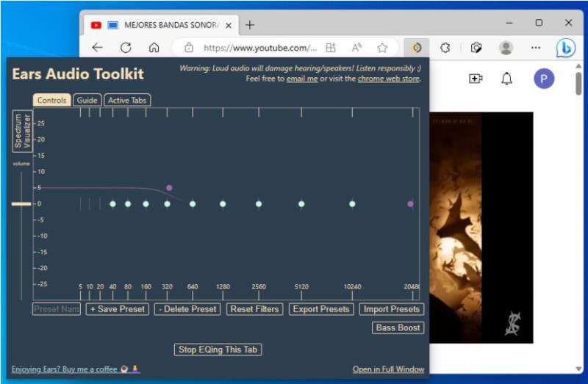Image resolution: width=588 pixels, height=384 pixels.
Task: Follow the Open in Full Window link
Action: 388,369
